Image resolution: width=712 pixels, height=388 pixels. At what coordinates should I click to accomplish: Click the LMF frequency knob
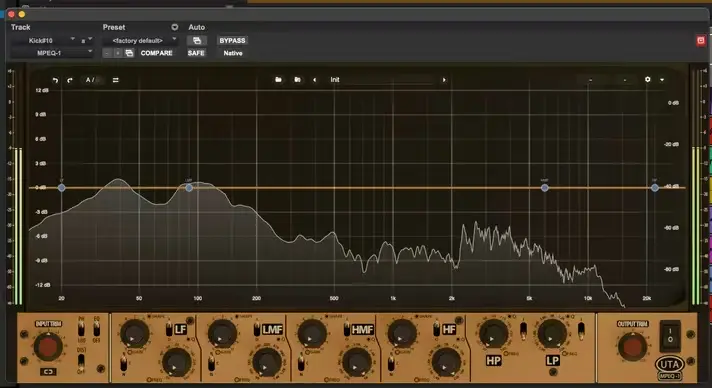[x=266, y=363]
